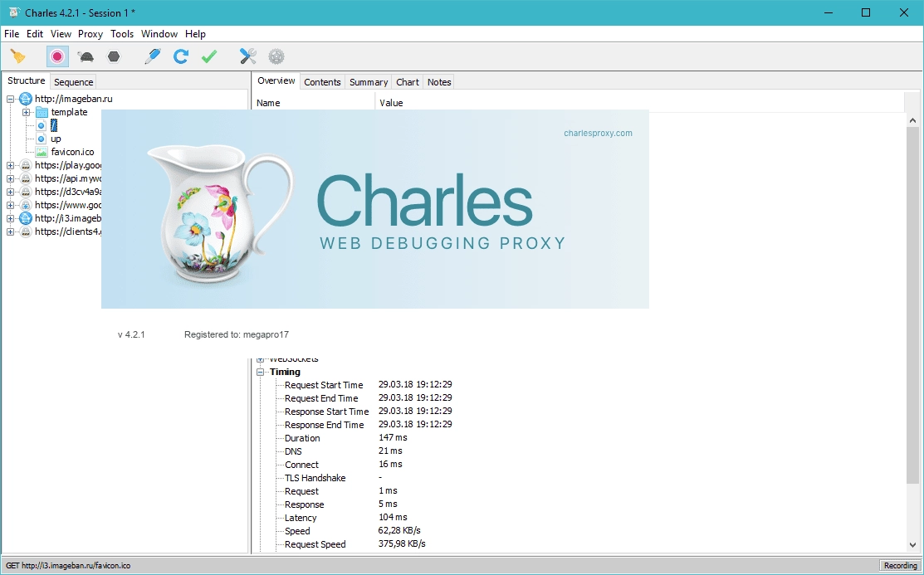Select the Chart tab
924x575 pixels.
tap(408, 82)
